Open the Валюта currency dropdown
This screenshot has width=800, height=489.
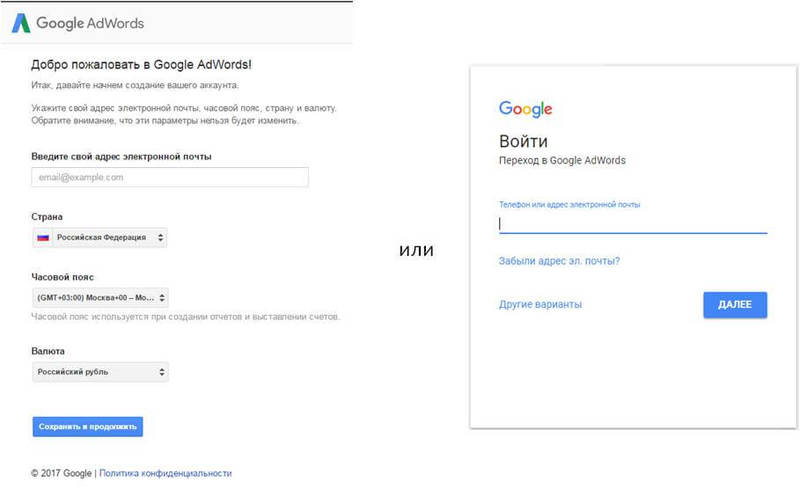pyautogui.click(x=162, y=373)
